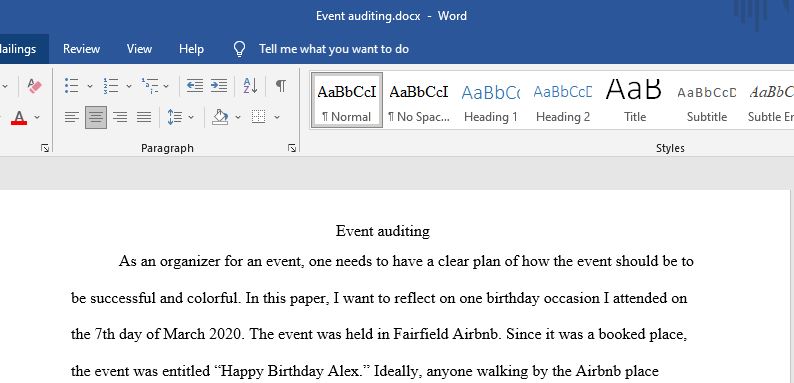
Task: Align text to the left
Action: [x=72, y=118]
